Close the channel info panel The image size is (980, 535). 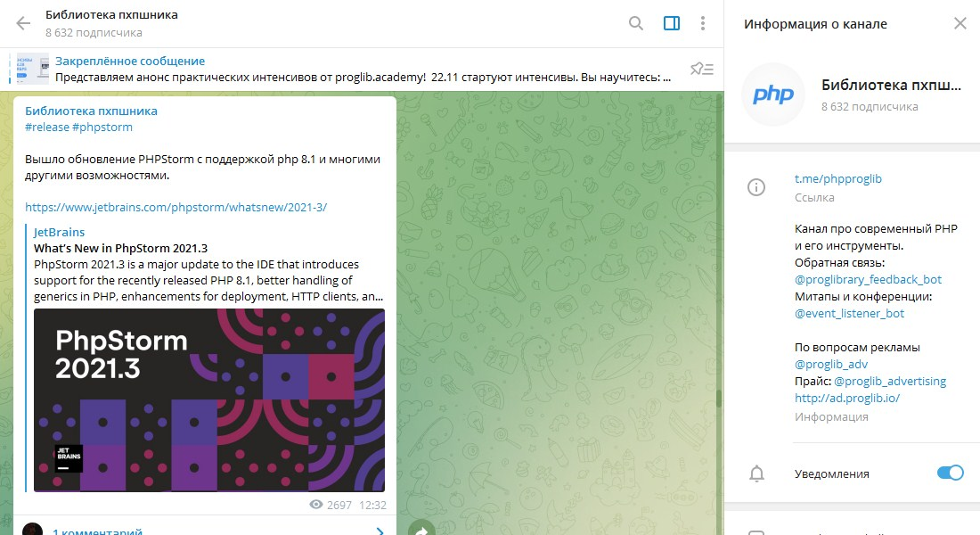(960, 24)
